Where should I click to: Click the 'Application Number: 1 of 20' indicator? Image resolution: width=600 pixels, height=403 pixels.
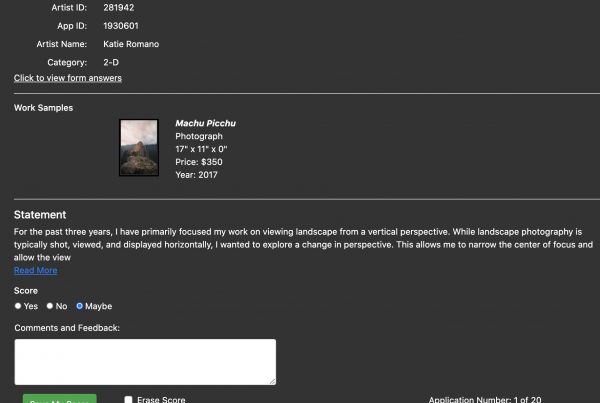coord(485,400)
